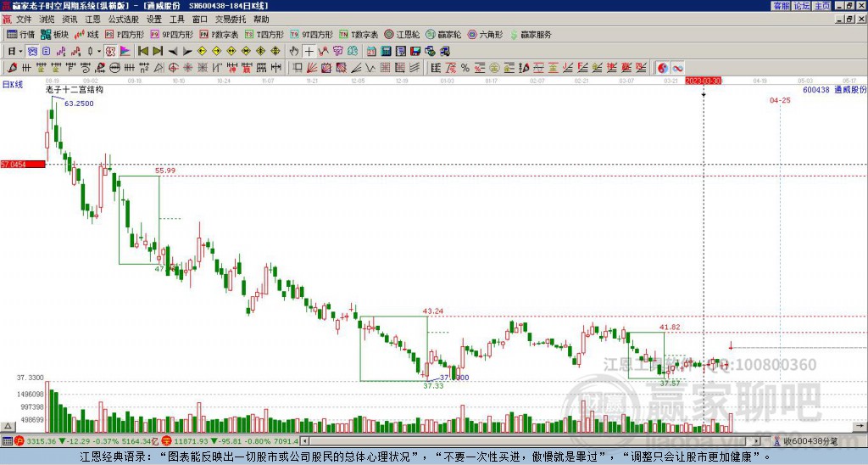Click the 600438 通威股份 stock label
This screenshot has width=868, height=465.
tap(834, 89)
